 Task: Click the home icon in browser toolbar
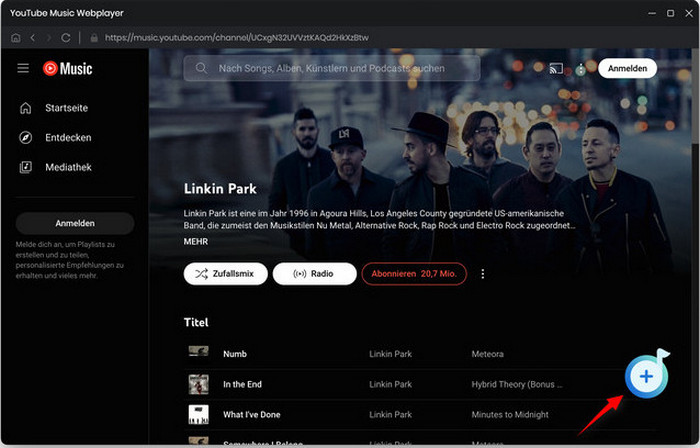click(x=16, y=38)
